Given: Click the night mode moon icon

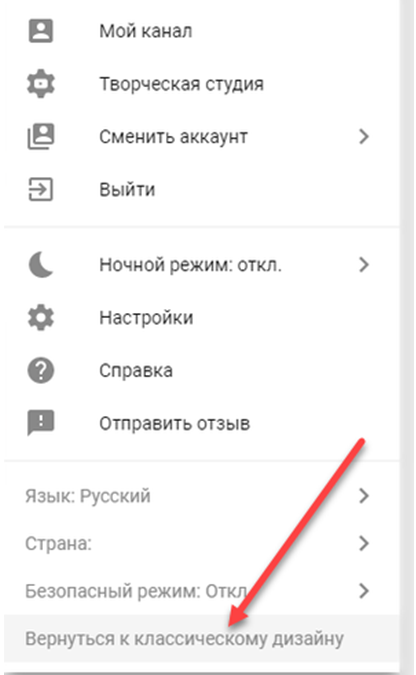Looking at the screenshot, I should coord(41,264).
